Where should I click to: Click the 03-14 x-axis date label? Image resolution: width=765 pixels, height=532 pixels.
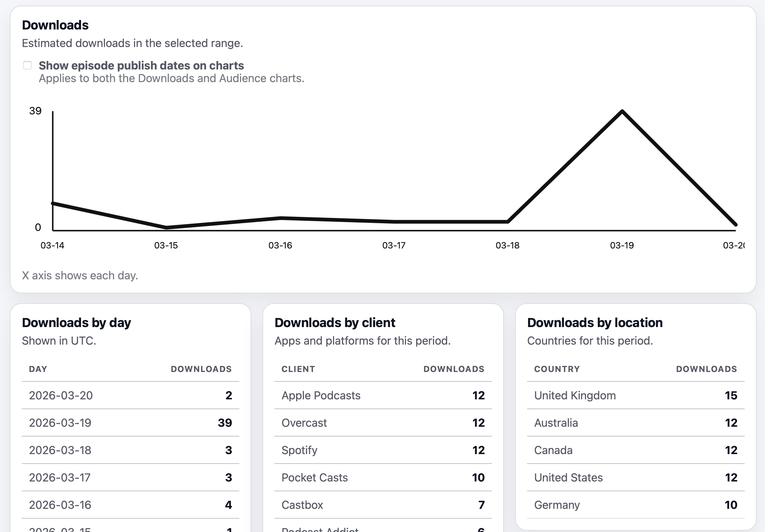(x=52, y=245)
